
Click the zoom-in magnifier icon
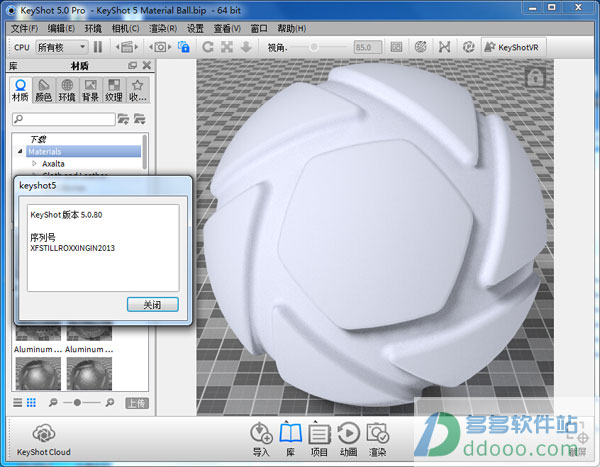coord(110,403)
